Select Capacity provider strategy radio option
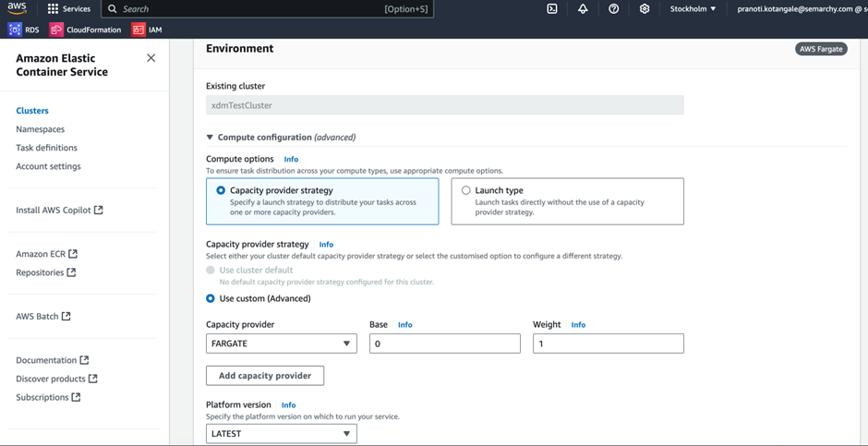 pos(222,190)
